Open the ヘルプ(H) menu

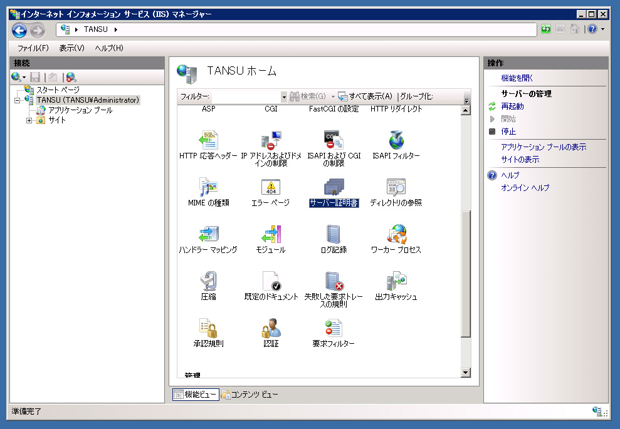tap(109, 48)
